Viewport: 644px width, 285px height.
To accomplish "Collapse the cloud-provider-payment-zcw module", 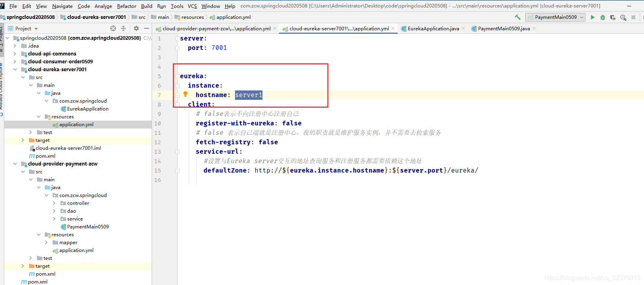I will 15,164.
